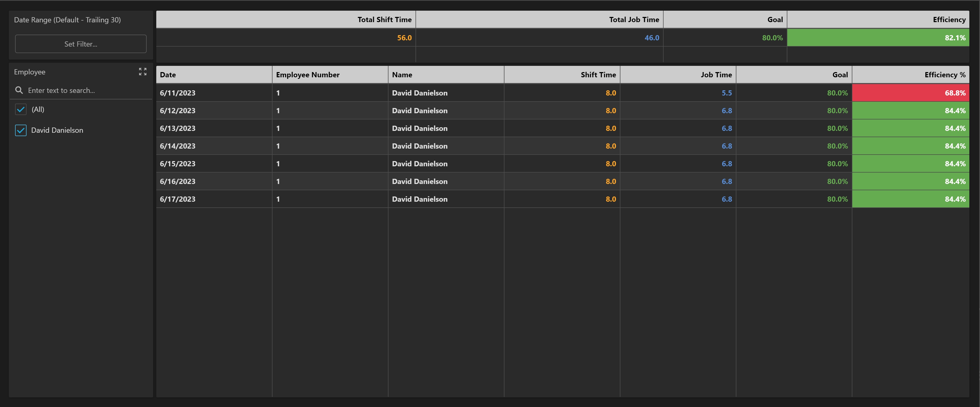Sort by Employee Number column header

pos(329,75)
